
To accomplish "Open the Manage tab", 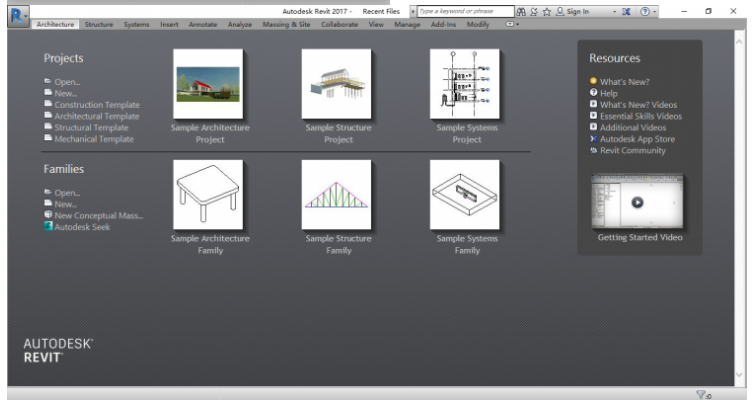I will pyautogui.click(x=407, y=24).
